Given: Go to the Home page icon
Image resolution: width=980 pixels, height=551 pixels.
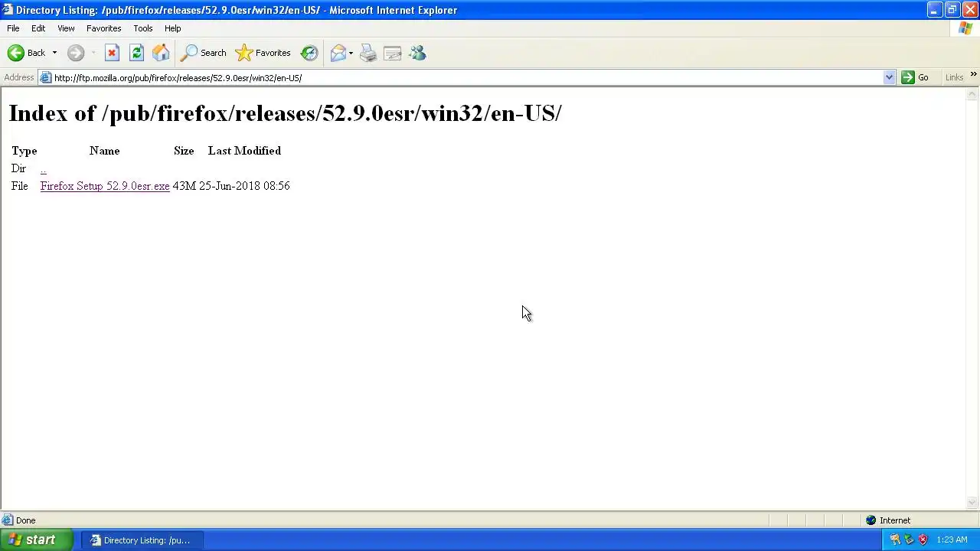Looking at the screenshot, I should tap(161, 53).
